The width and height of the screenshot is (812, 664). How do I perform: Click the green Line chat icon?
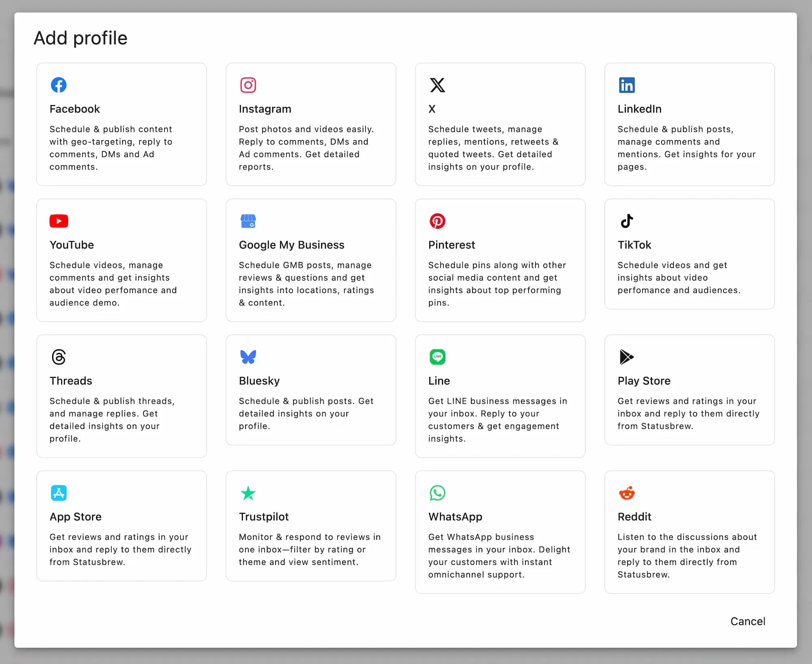(437, 357)
